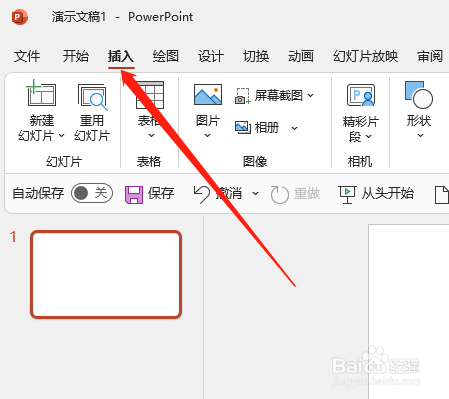The width and height of the screenshot is (449, 399).
Task: Open the 审阅 (Review) tab
Action: [430, 56]
